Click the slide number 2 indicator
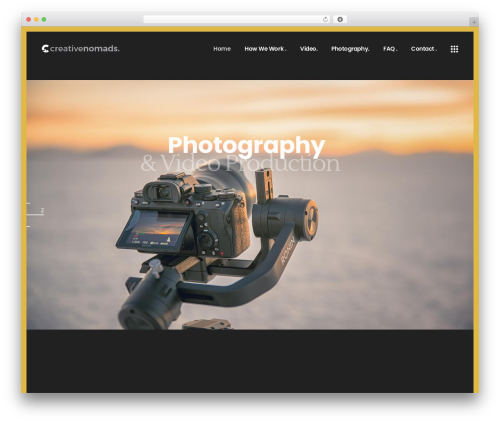The image size is (500, 423). [x=42, y=210]
